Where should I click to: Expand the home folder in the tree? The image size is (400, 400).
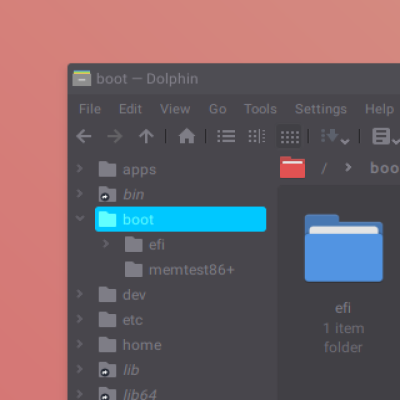80,344
